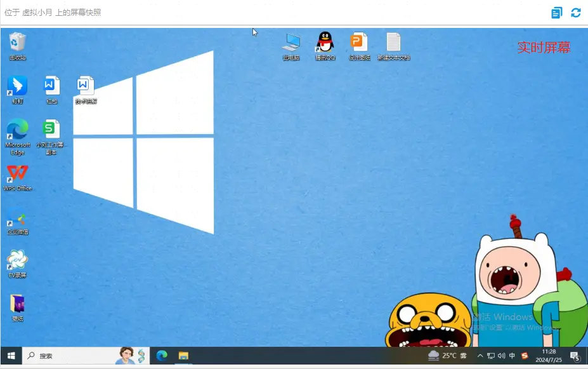Open File Explorer from the taskbar
This screenshot has height=369, width=588.
183,356
